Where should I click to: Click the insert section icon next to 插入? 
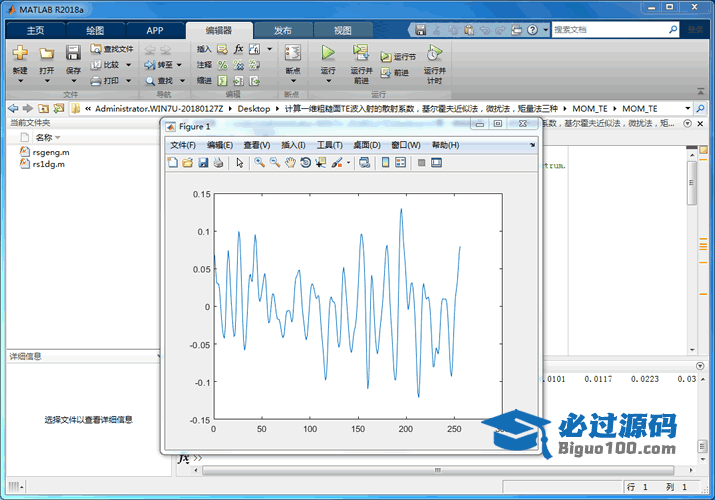pos(222,49)
